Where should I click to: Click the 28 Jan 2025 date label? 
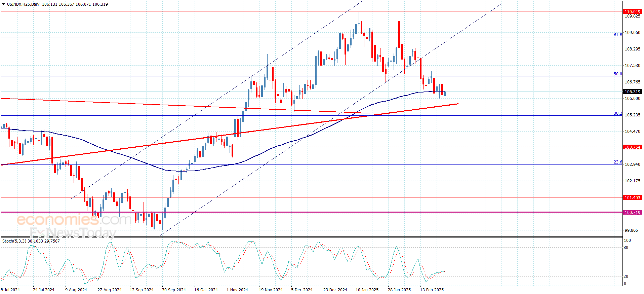[x=399, y=290]
